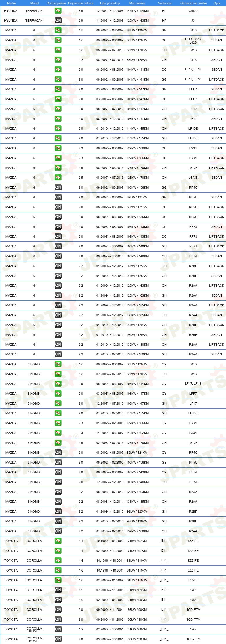
Task: Click the Marka column header
Action: 11,3
